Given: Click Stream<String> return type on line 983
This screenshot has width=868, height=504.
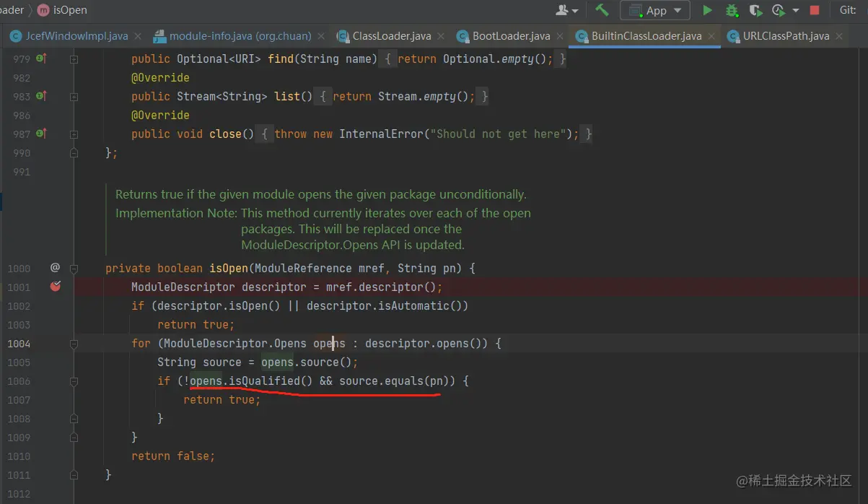Looking at the screenshot, I should 222,96.
